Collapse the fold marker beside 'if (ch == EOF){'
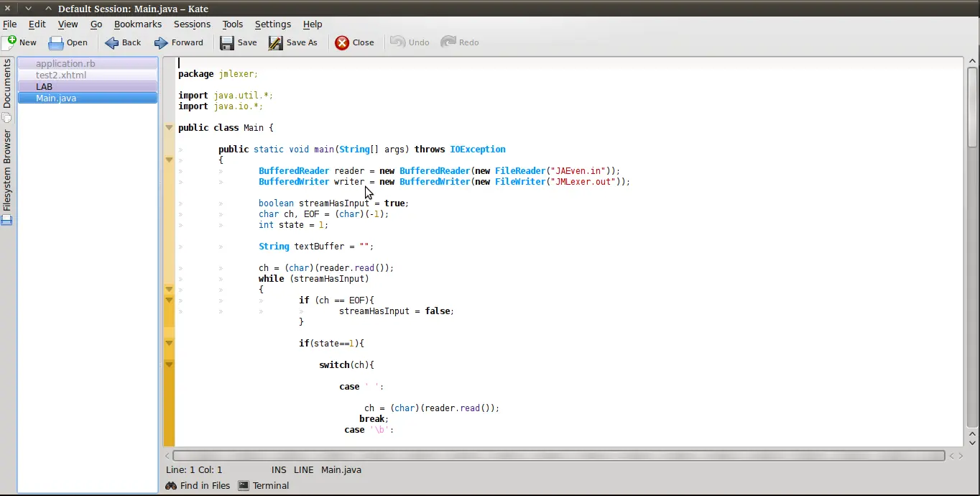The width and height of the screenshot is (980, 496). click(170, 300)
